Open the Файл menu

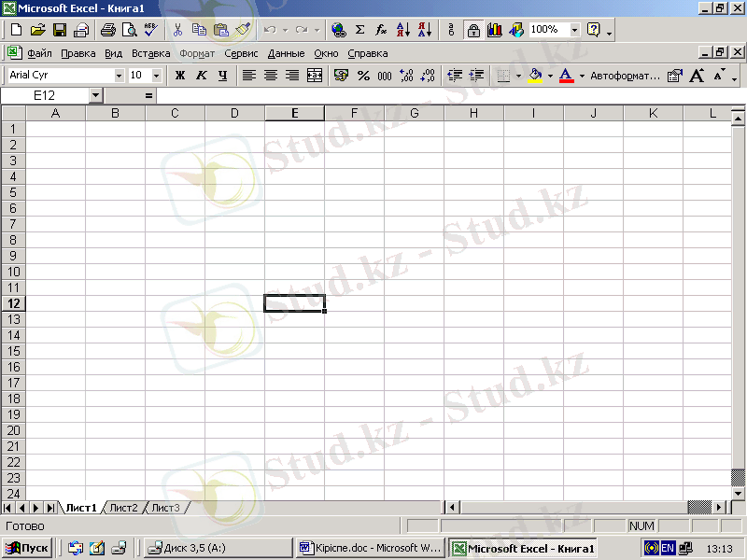point(39,53)
